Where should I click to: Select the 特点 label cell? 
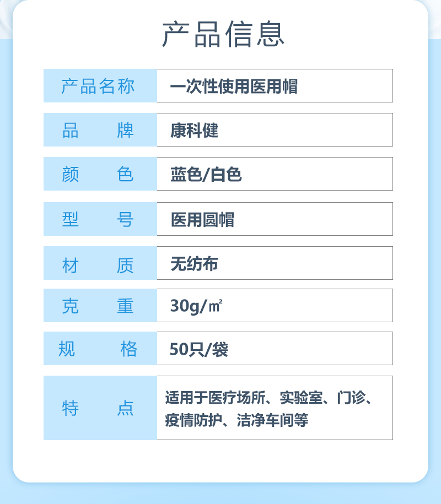[x=100, y=408]
